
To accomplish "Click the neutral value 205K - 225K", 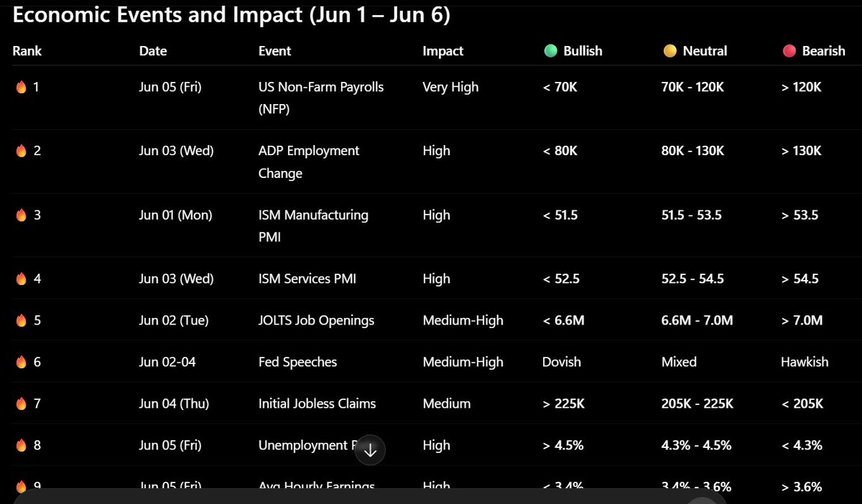I will tap(697, 403).
